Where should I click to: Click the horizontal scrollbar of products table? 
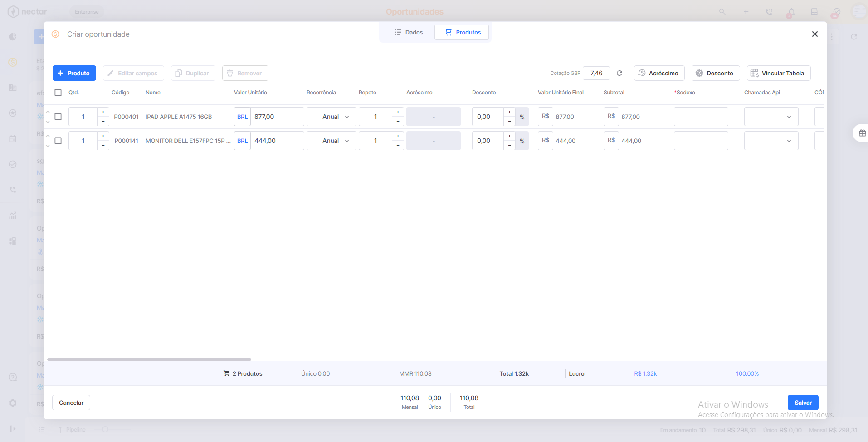click(149, 359)
